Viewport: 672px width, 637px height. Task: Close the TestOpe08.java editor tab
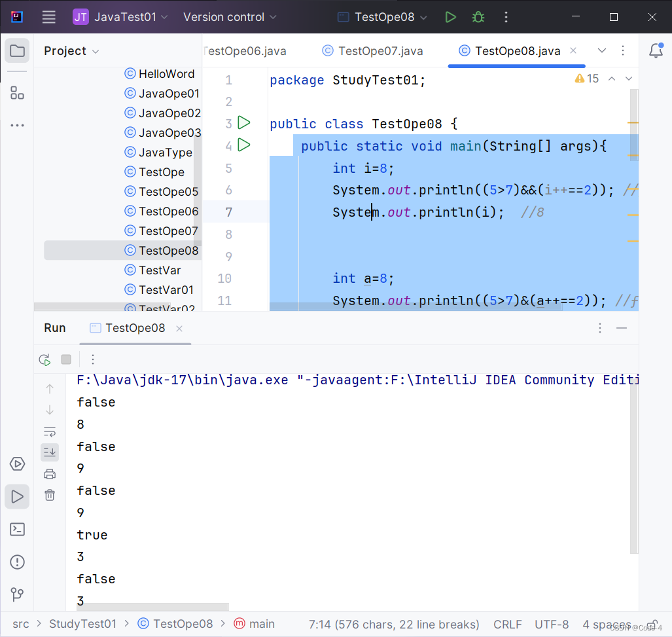point(573,50)
